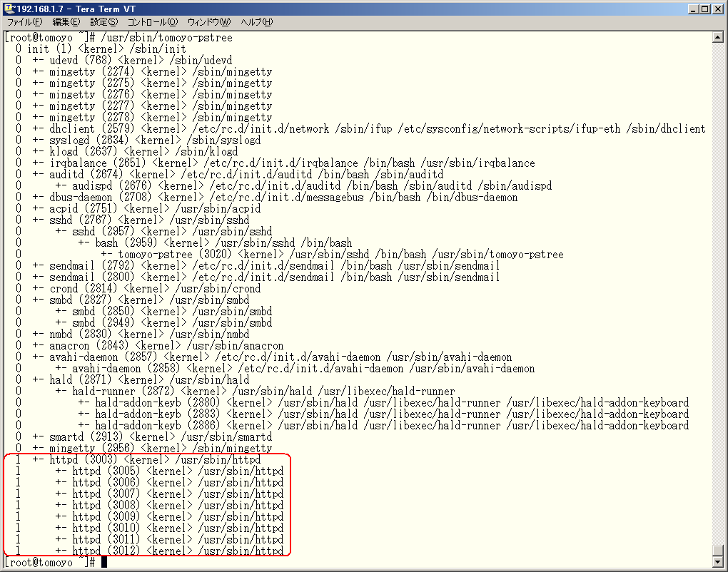
Task: Open the 設定(S) menu
Action: point(104,22)
